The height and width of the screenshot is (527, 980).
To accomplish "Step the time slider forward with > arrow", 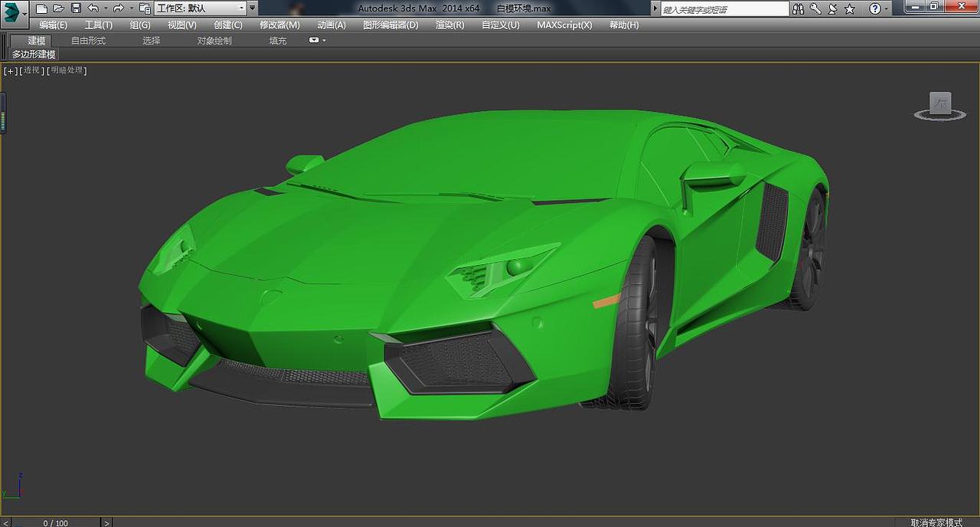I will pos(106,522).
